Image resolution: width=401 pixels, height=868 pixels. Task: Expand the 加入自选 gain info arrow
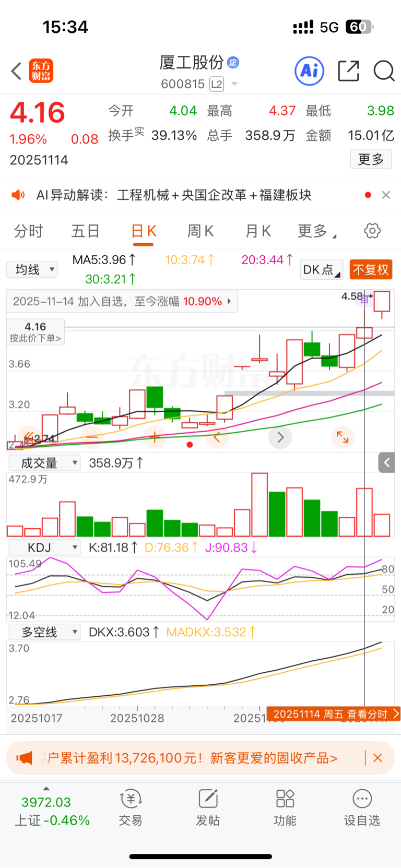pyautogui.click(x=229, y=301)
